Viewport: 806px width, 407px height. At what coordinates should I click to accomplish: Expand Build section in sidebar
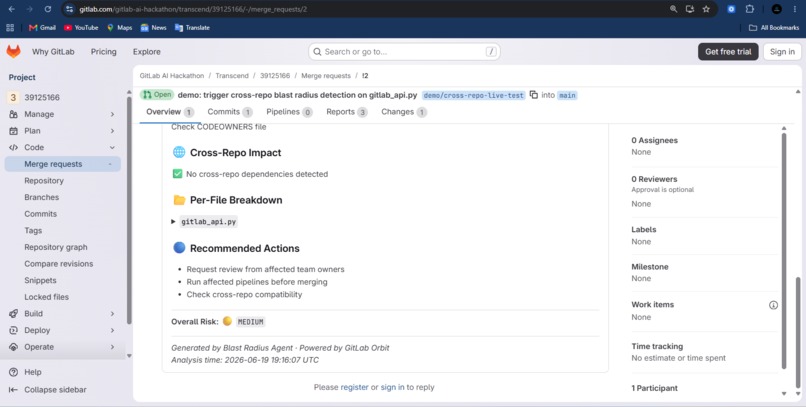point(112,313)
